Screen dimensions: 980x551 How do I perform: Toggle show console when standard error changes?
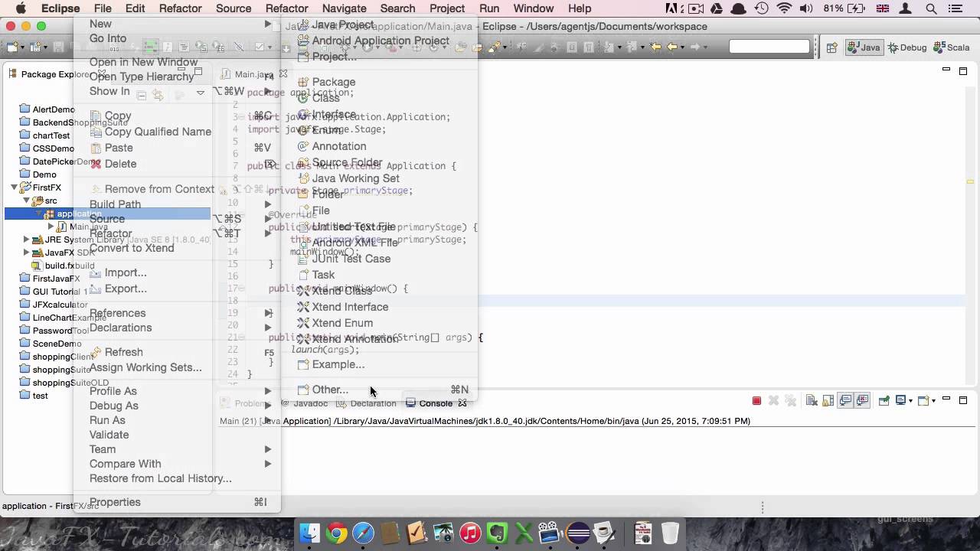[x=862, y=401]
